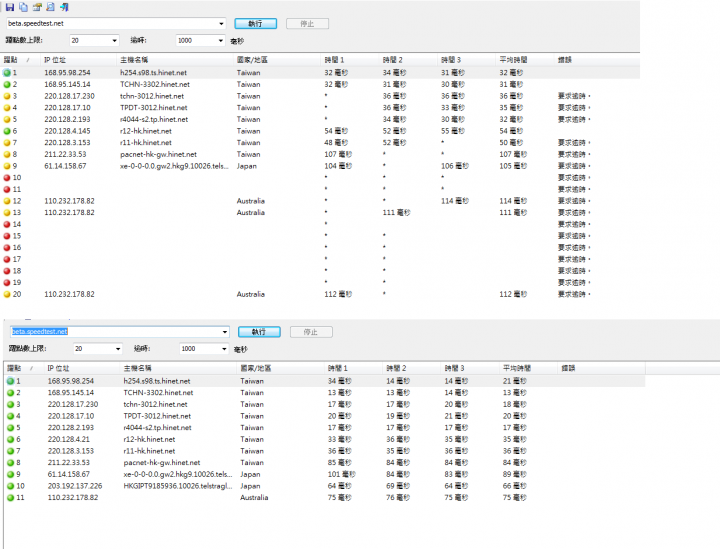This screenshot has width=720, height=549.
Task: Click the Exit door toolbar icon
Action: 64,7
